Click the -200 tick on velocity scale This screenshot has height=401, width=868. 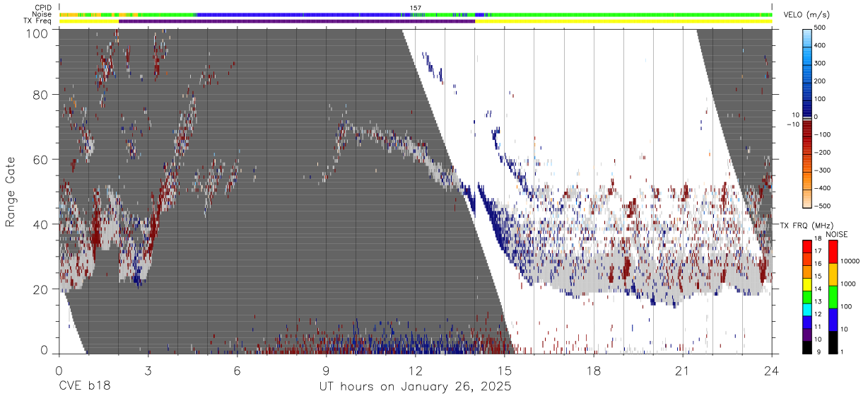coord(823,152)
